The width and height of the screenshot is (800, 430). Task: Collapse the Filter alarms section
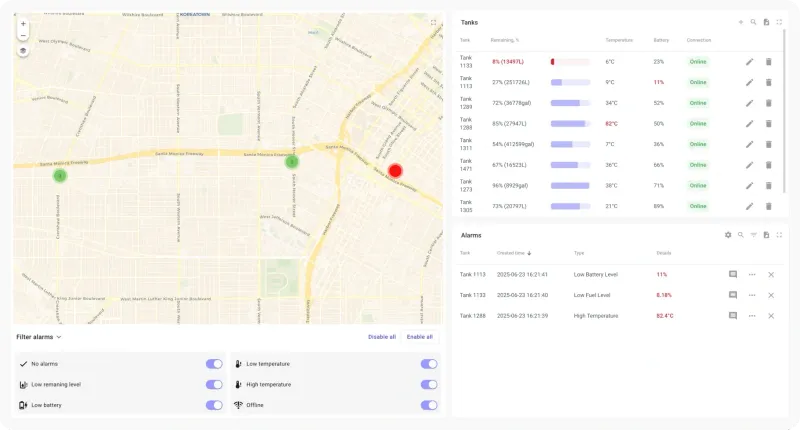pyautogui.click(x=39, y=337)
